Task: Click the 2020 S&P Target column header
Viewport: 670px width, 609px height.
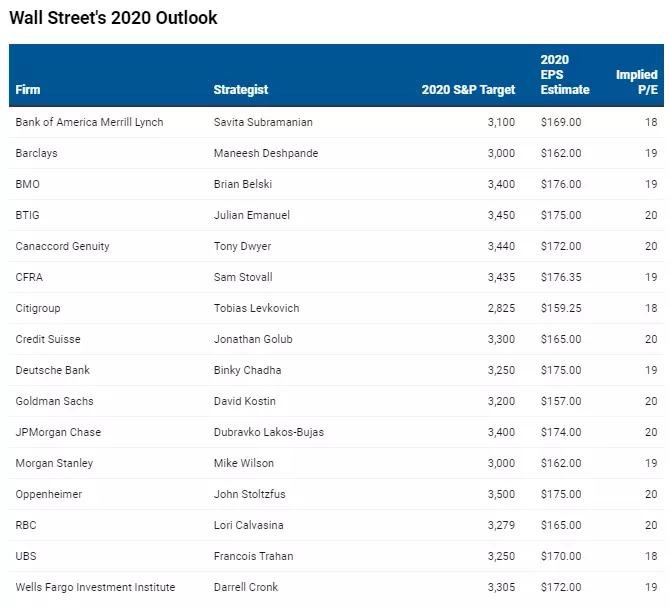Action: pos(468,90)
